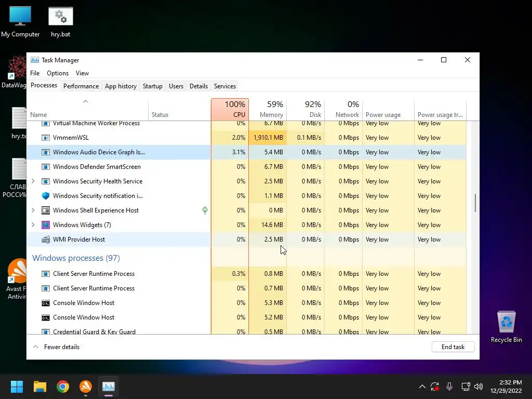Click the End task button

[453, 347]
